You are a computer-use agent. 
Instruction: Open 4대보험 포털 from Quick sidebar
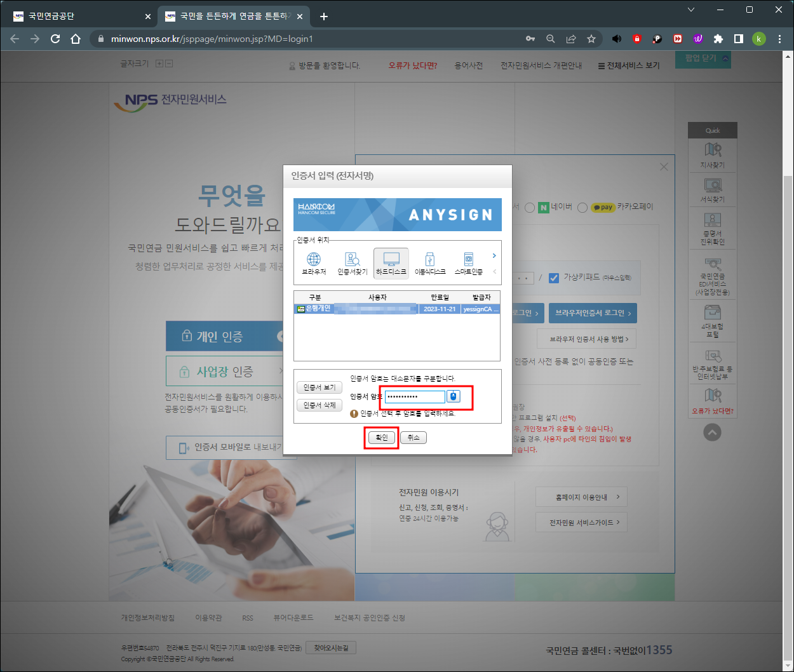coord(712,321)
